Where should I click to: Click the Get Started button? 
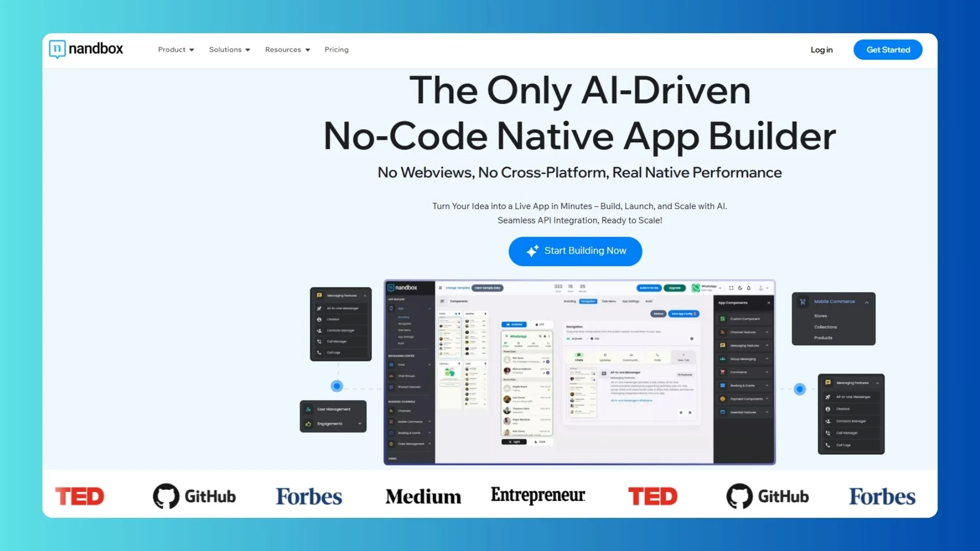(888, 49)
